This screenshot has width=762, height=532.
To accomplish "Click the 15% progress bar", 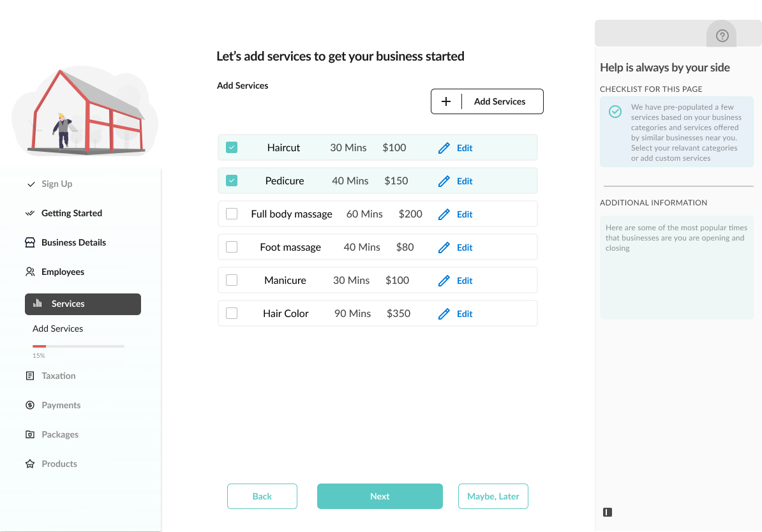I will (78, 346).
